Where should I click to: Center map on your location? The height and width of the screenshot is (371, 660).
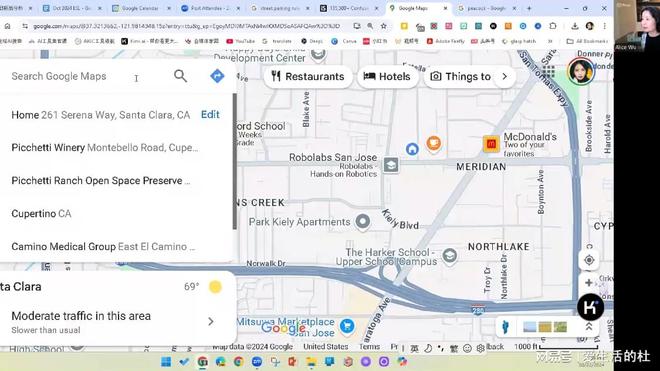point(589,260)
